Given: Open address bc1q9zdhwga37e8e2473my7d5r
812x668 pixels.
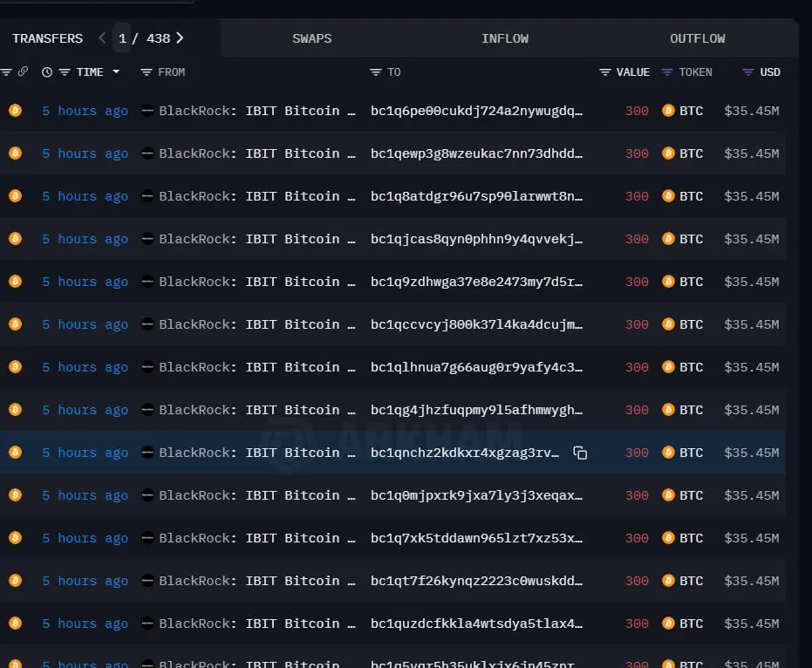Looking at the screenshot, I should [x=476, y=282].
